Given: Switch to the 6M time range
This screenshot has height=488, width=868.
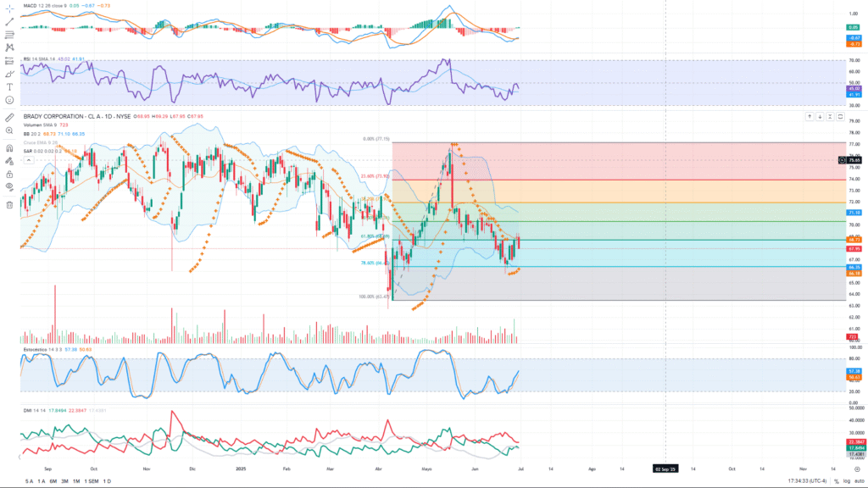Looking at the screenshot, I should click(53, 480).
